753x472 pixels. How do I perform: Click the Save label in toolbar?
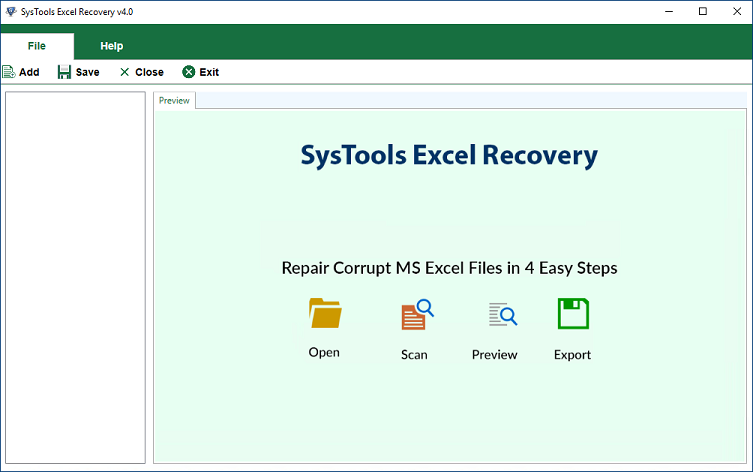pos(87,72)
